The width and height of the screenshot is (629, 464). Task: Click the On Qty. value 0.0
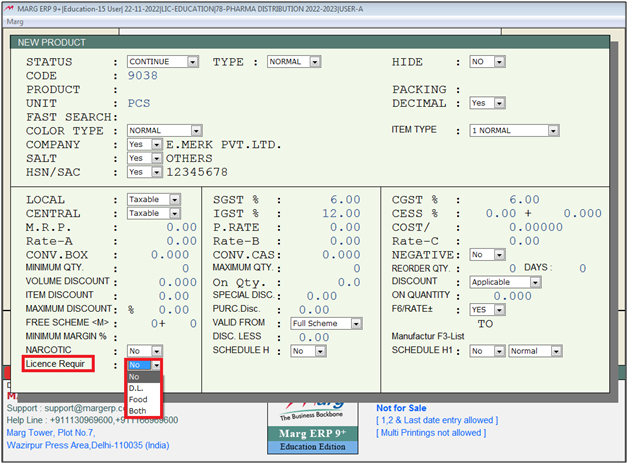[349, 283]
